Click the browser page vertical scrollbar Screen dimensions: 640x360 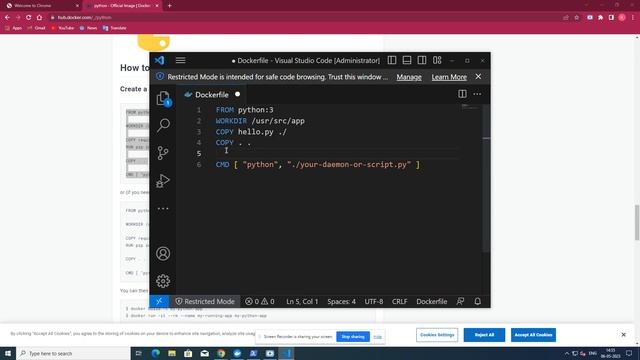(637, 222)
